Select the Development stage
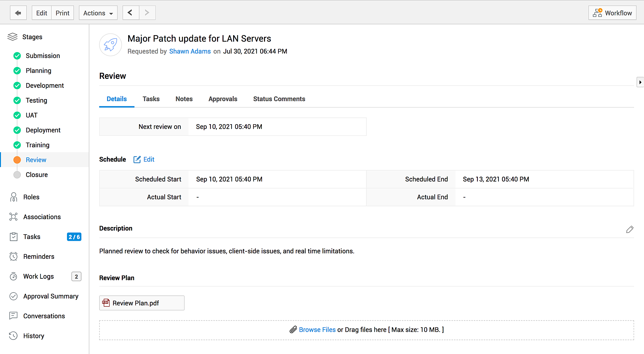The height and width of the screenshot is (354, 644). [45, 85]
